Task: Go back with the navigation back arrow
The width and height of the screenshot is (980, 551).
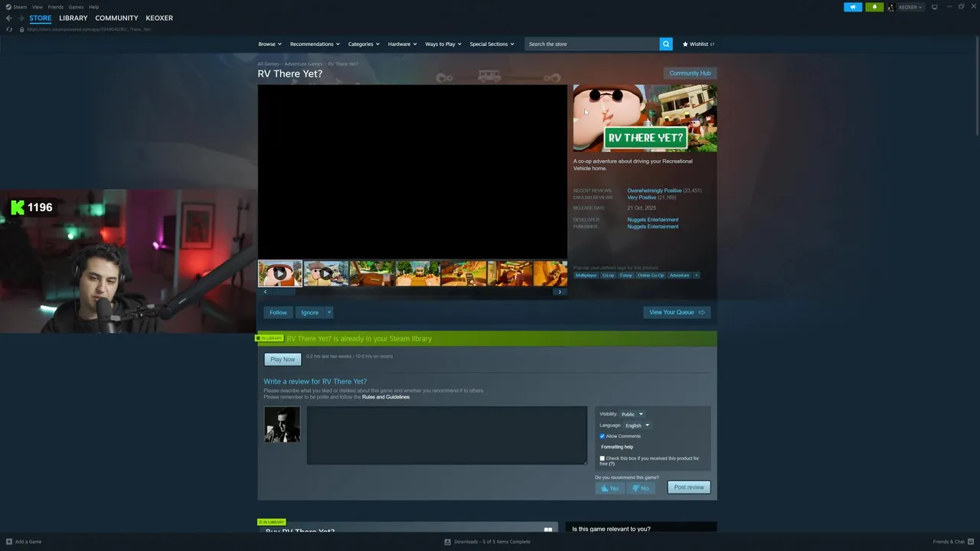Action: (x=8, y=18)
